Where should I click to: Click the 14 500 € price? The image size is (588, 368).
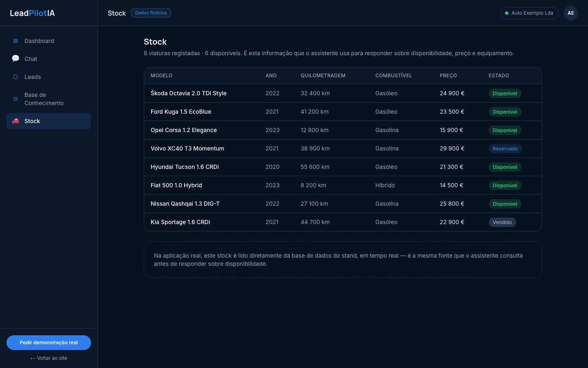click(x=451, y=185)
